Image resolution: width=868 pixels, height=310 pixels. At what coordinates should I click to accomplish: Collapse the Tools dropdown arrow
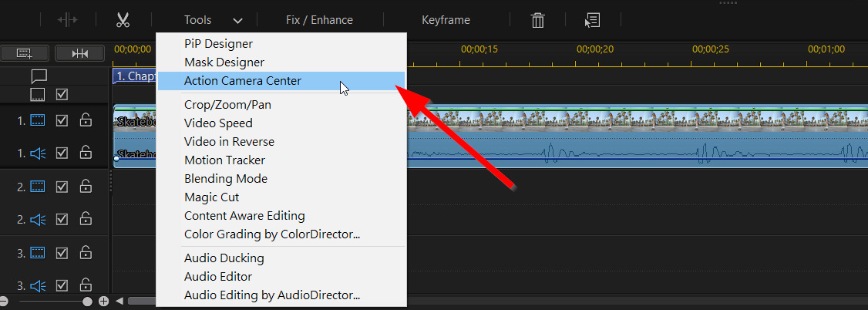coord(237,21)
